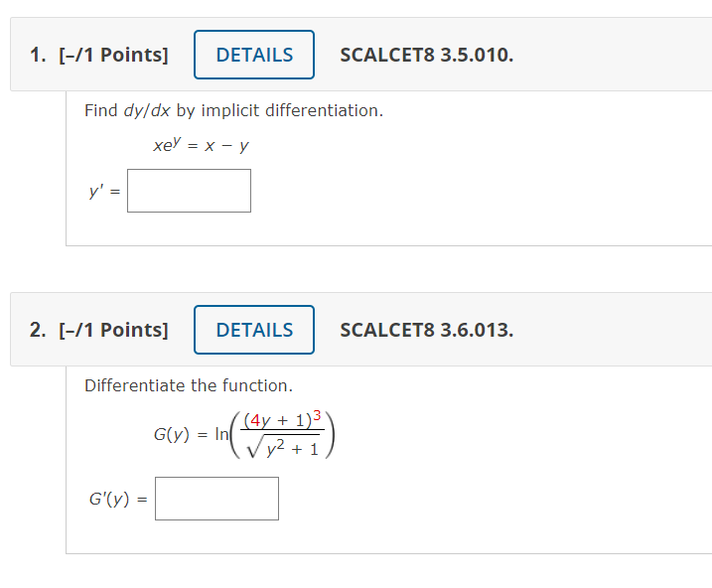
Task: Click the y' answer input box
Action: point(189,191)
